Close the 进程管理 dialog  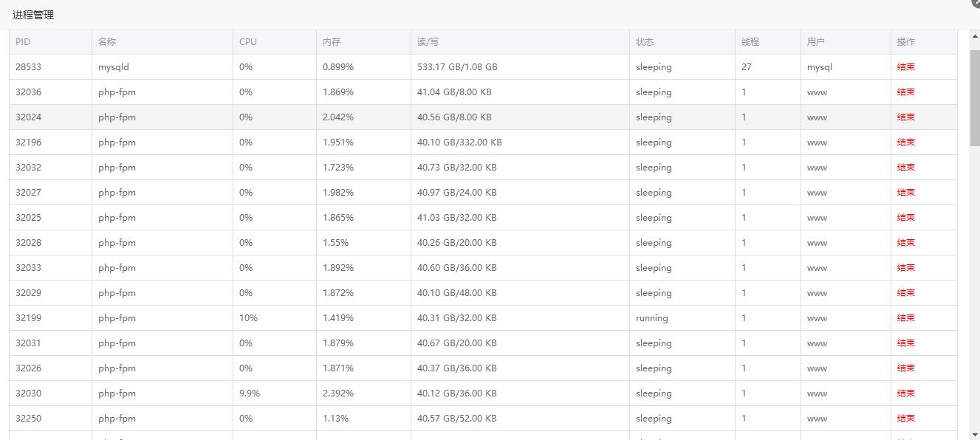[976, 3]
